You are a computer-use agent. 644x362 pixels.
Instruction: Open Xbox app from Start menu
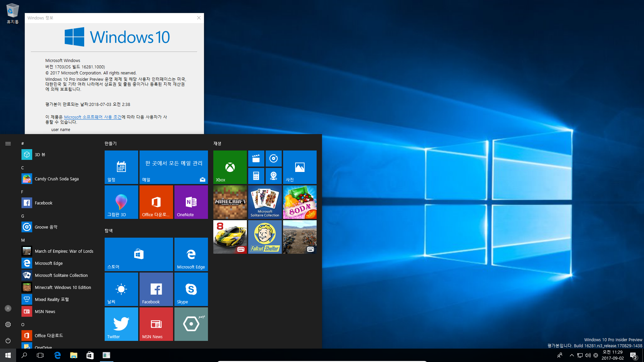coord(229,167)
